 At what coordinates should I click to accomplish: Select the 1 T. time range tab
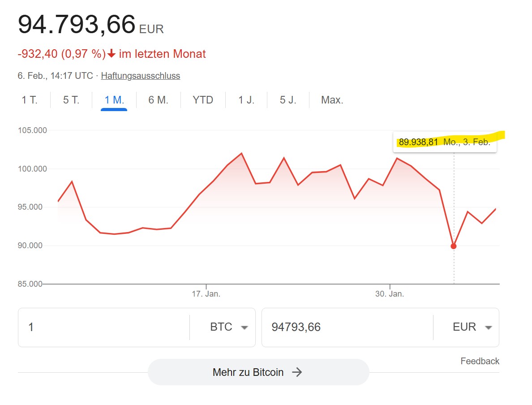pos(30,100)
